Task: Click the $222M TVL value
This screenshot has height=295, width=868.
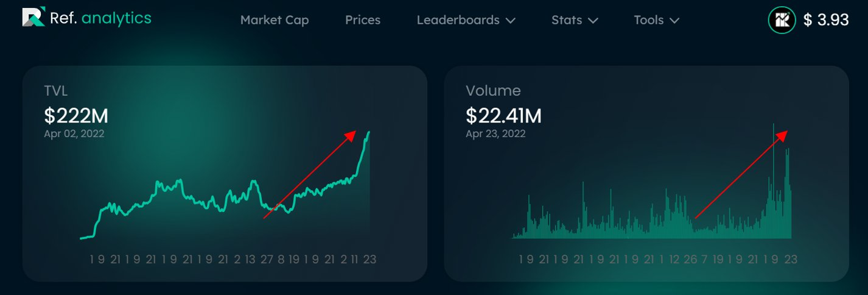Action: click(x=76, y=115)
